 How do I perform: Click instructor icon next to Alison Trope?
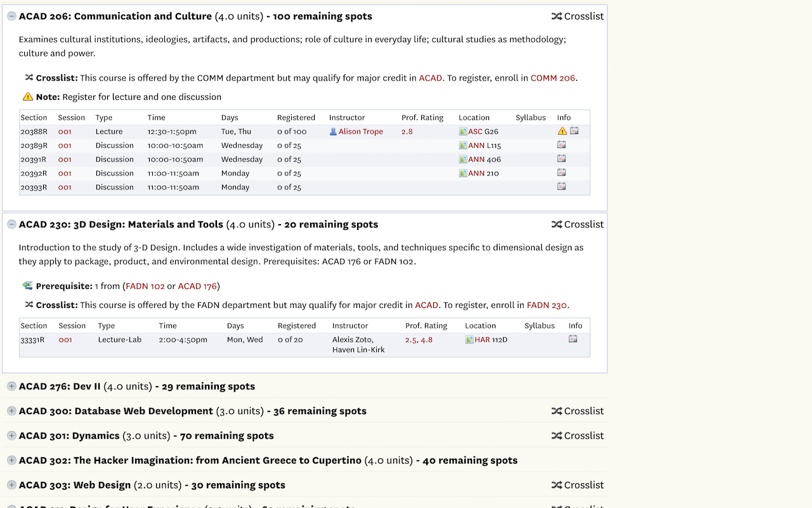333,131
